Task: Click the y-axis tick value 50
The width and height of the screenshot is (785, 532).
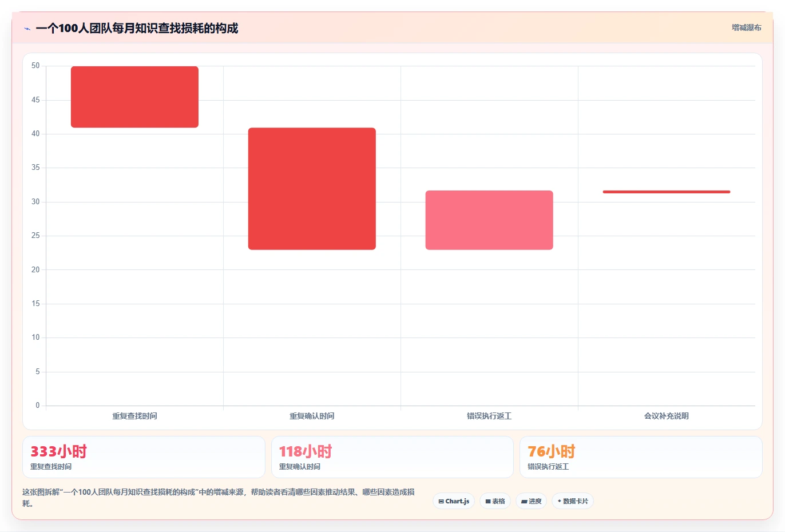Action: coord(35,66)
